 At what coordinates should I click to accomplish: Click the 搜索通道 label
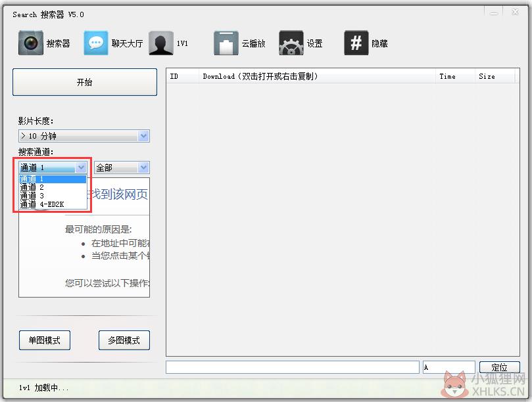click(x=36, y=152)
